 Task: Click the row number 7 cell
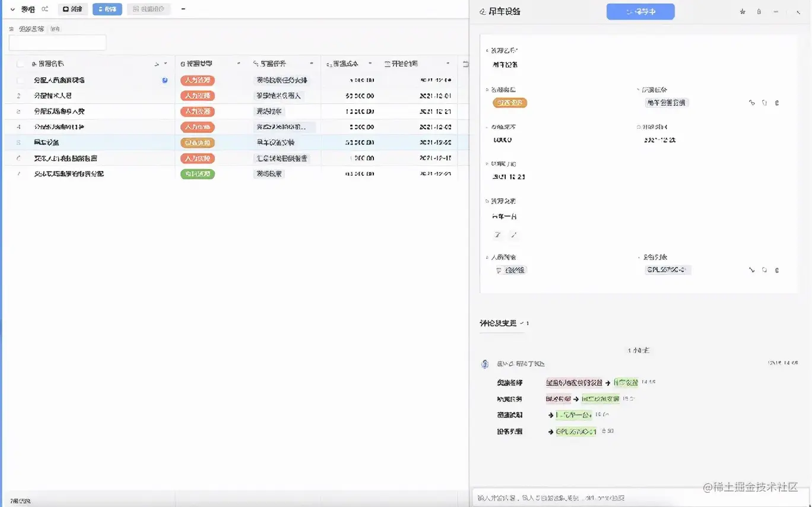coord(19,174)
